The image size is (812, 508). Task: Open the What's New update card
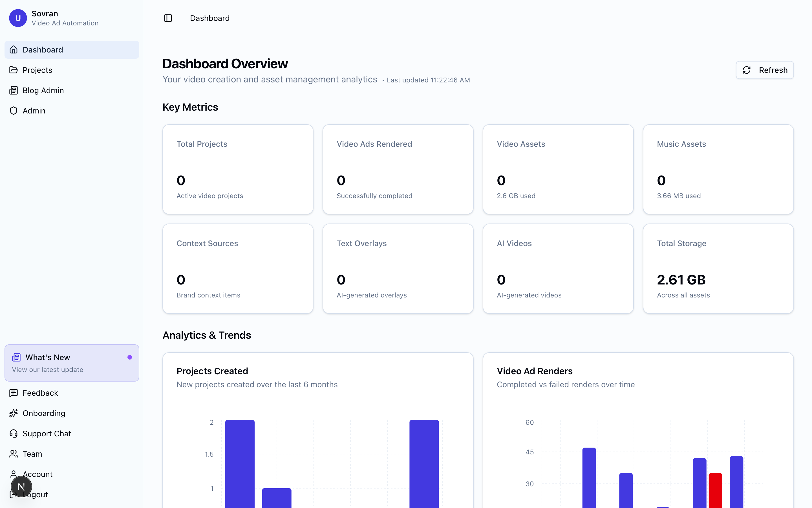(72, 363)
